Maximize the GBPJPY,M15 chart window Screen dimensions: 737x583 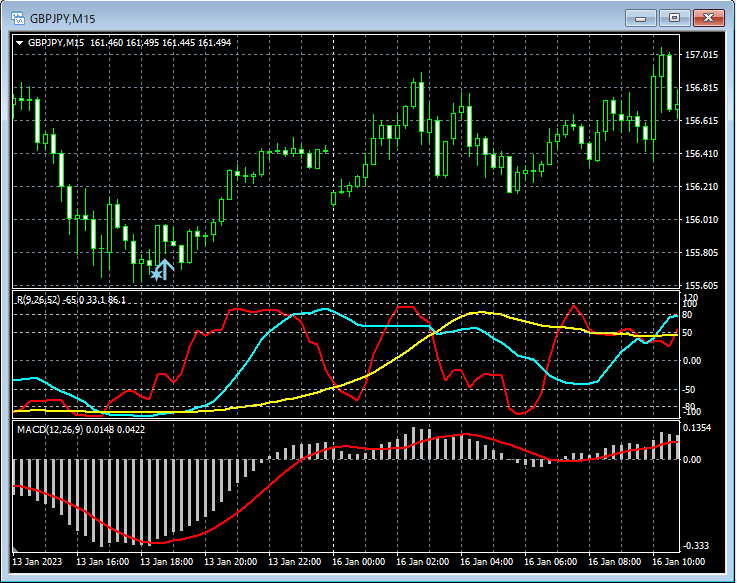tap(675, 18)
